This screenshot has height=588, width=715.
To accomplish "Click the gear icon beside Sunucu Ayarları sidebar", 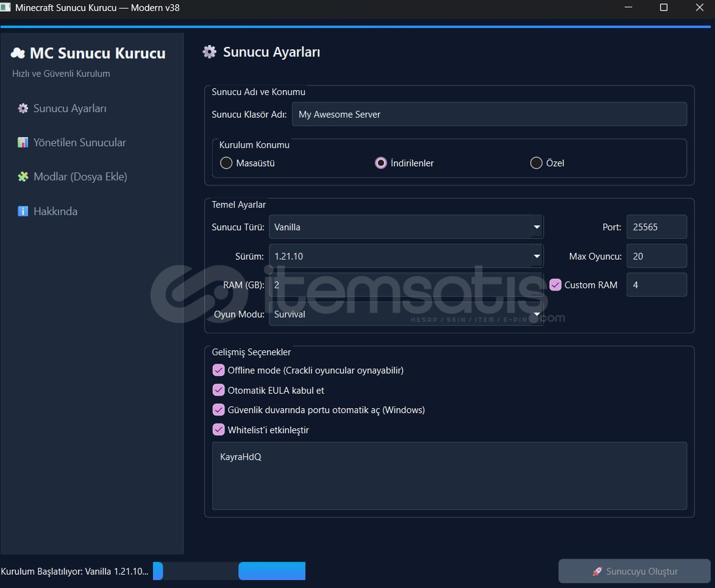I will tap(23, 108).
